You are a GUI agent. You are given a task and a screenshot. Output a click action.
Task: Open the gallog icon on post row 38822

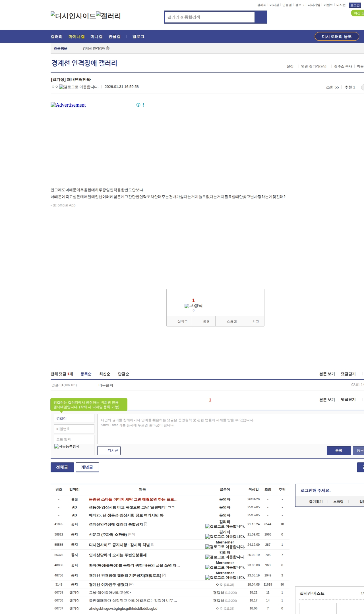[x=225, y=537]
